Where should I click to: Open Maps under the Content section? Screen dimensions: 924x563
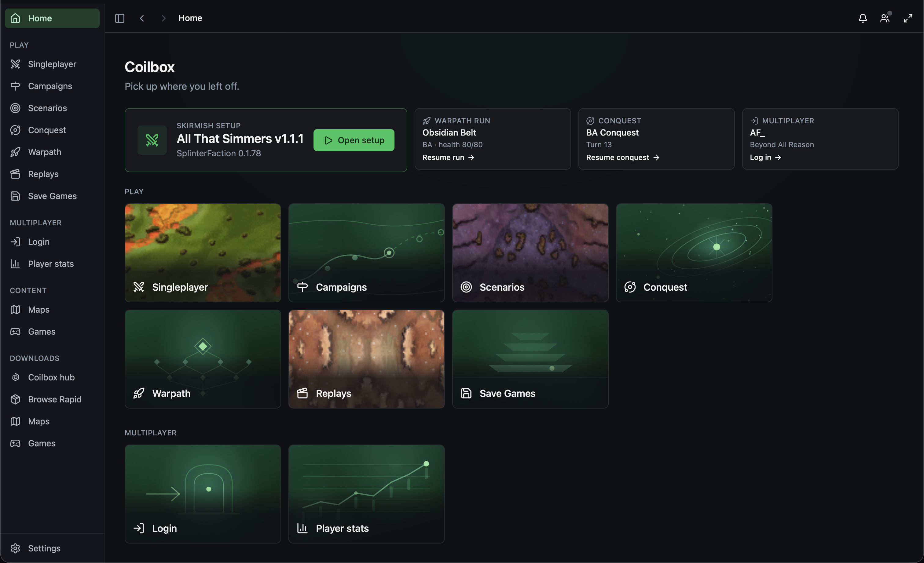52,309
